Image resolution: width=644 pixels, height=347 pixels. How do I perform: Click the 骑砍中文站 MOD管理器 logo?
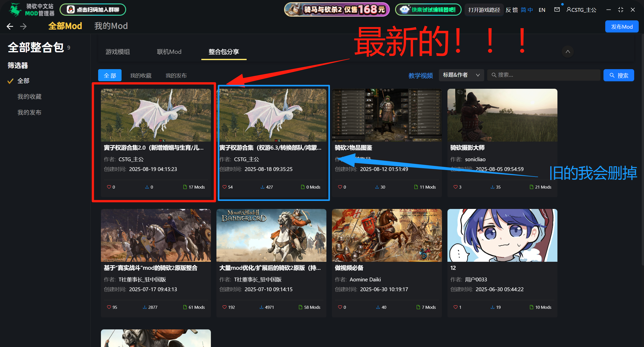coord(31,10)
